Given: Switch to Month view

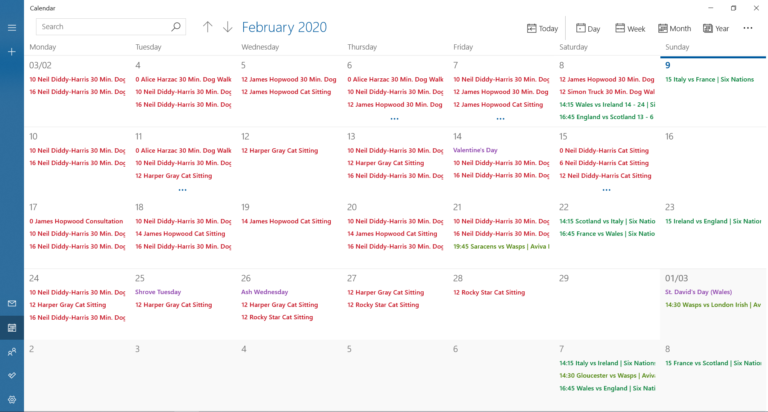Looking at the screenshot, I should coord(674,28).
